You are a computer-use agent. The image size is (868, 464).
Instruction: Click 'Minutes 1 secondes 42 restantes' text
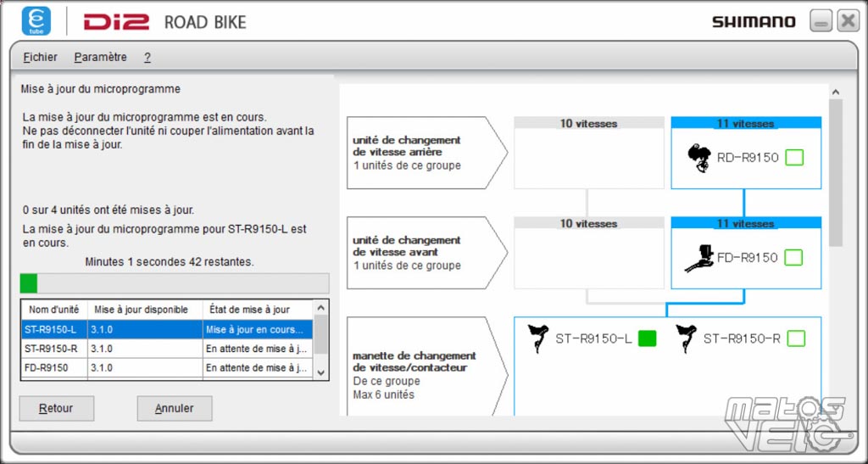pyautogui.click(x=170, y=262)
